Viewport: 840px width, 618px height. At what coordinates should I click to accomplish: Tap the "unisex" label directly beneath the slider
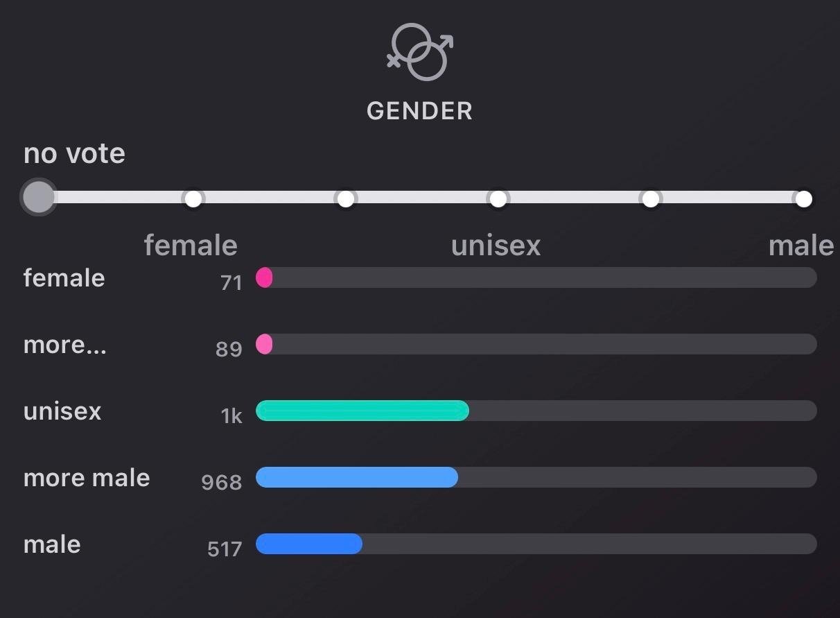pyautogui.click(x=496, y=246)
